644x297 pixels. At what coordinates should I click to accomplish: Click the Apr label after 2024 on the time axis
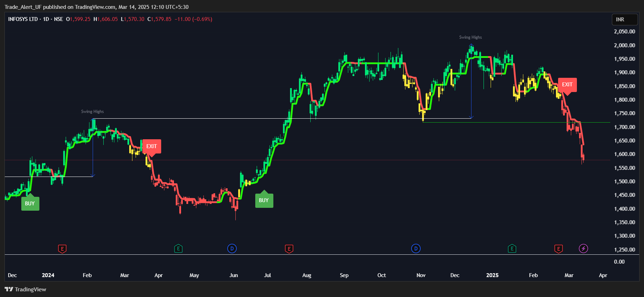coord(159,275)
